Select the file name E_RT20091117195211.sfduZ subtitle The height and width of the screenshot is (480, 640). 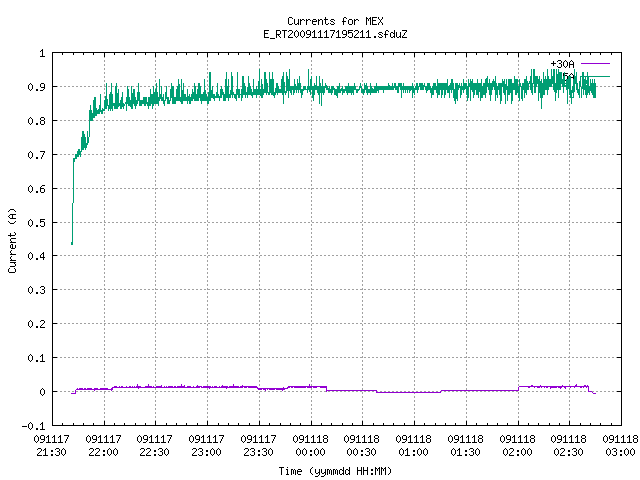335,34
